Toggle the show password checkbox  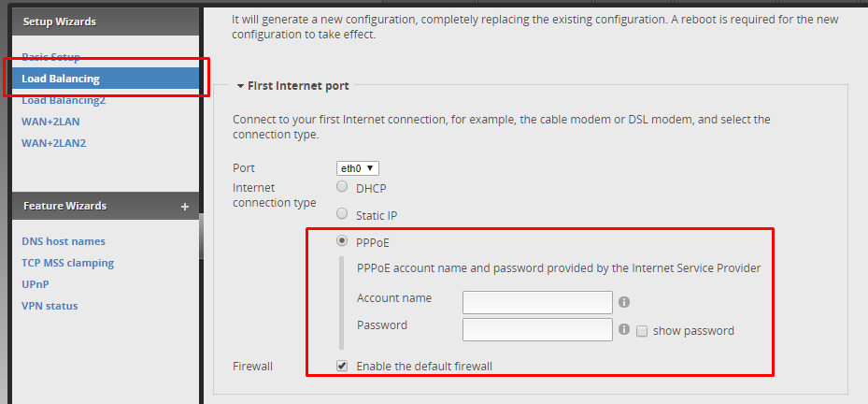[x=642, y=330]
